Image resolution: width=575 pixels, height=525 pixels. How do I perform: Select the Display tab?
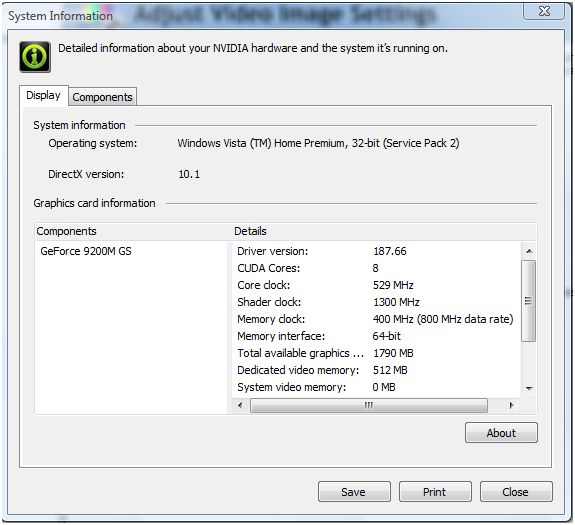43,95
